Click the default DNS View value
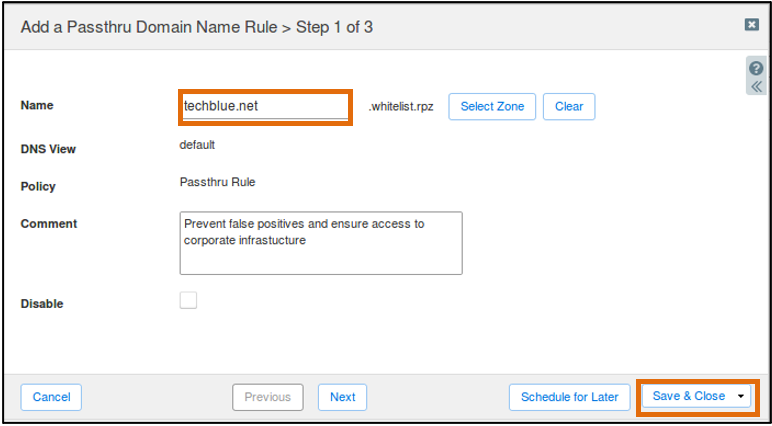This screenshot has height=426, width=772. click(x=197, y=145)
